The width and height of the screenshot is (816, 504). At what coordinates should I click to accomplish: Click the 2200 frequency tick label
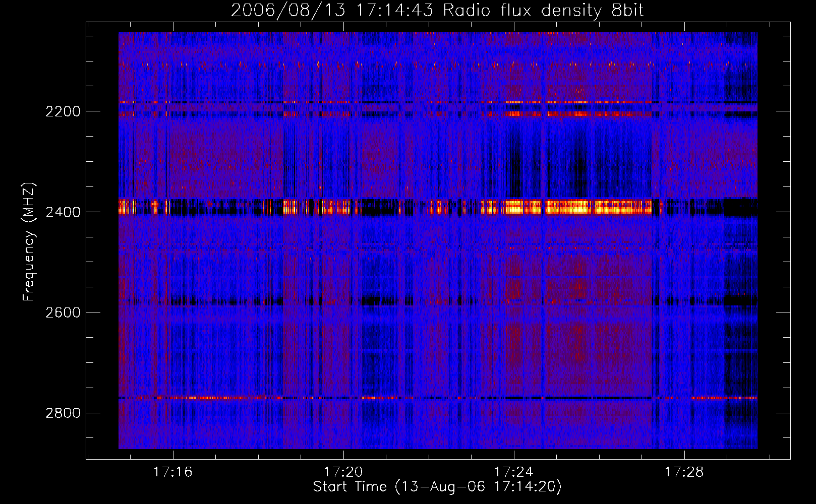63,111
